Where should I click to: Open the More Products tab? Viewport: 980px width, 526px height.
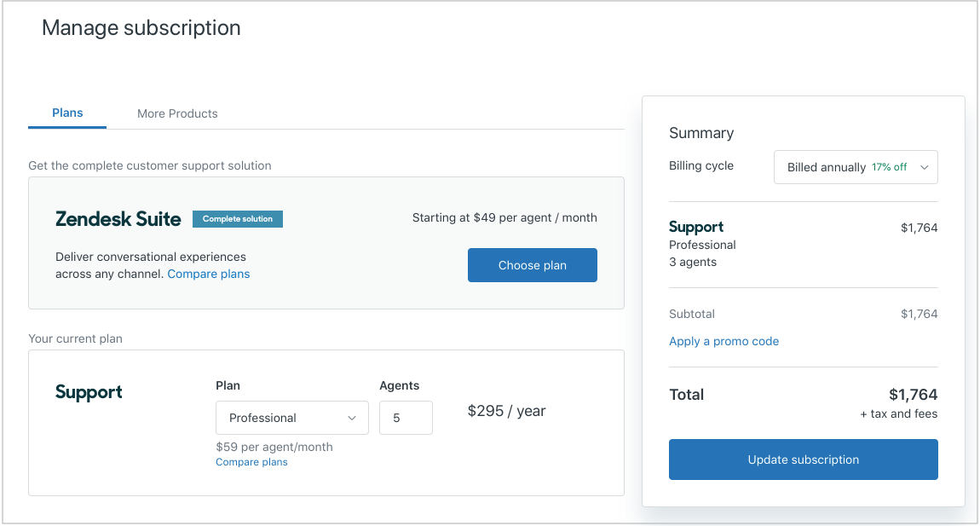coord(177,113)
